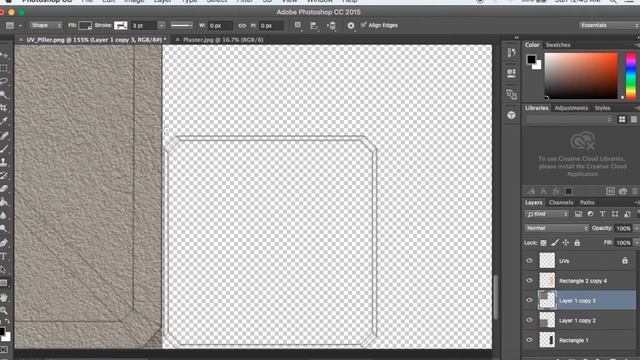Screen dimensions: 640x360
Task: Select the Pen tool
Action: [4, 243]
